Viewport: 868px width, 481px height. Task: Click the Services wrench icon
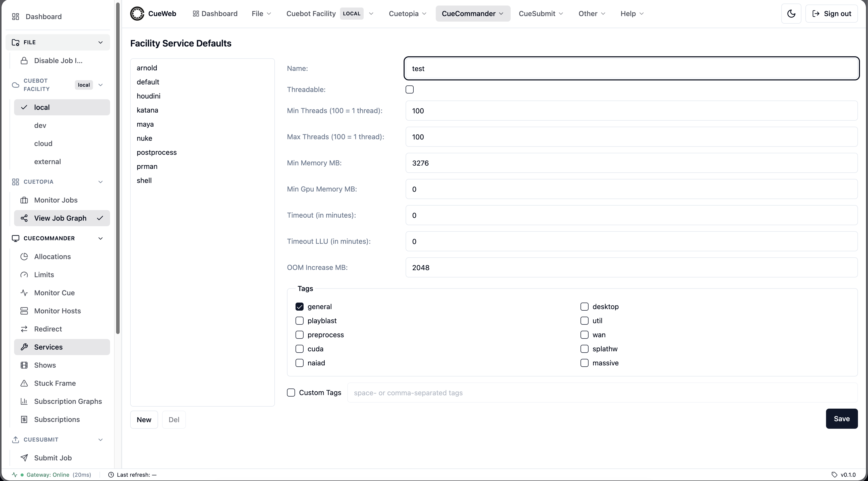pos(24,347)
